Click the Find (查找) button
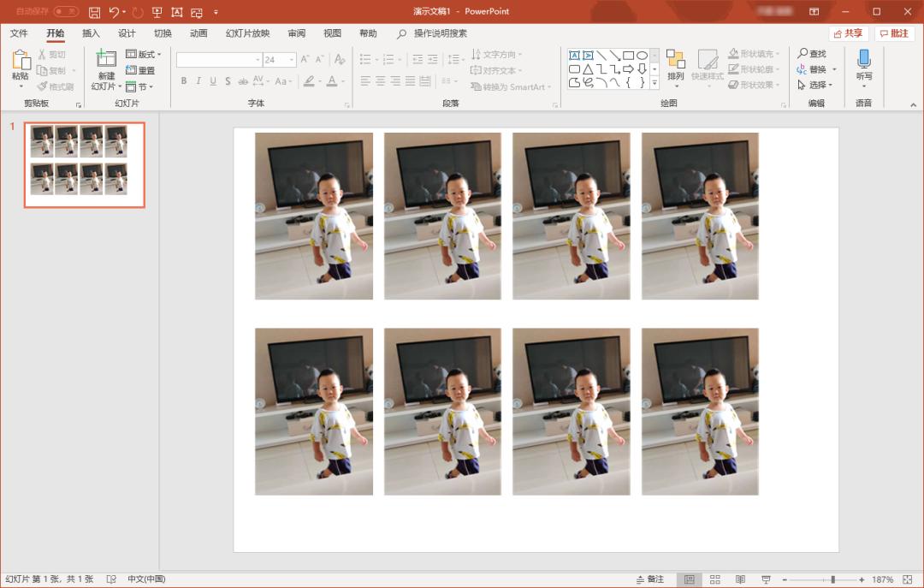This screenshot has height=588, width=924. point(812,54)
